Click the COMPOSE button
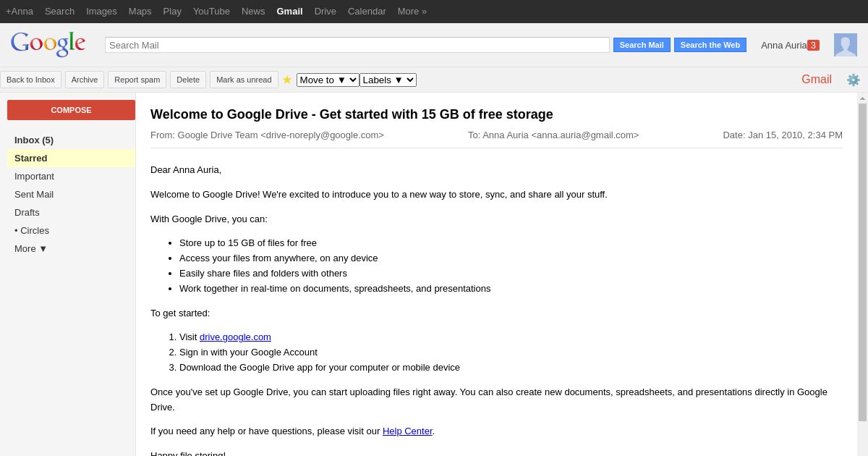The image size is (868, 456). 71,110
